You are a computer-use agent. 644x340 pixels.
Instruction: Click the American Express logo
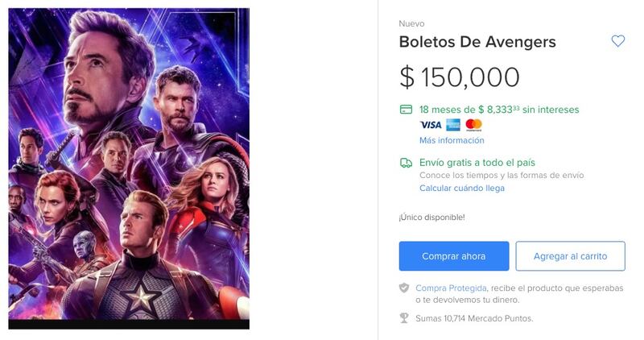453,125
